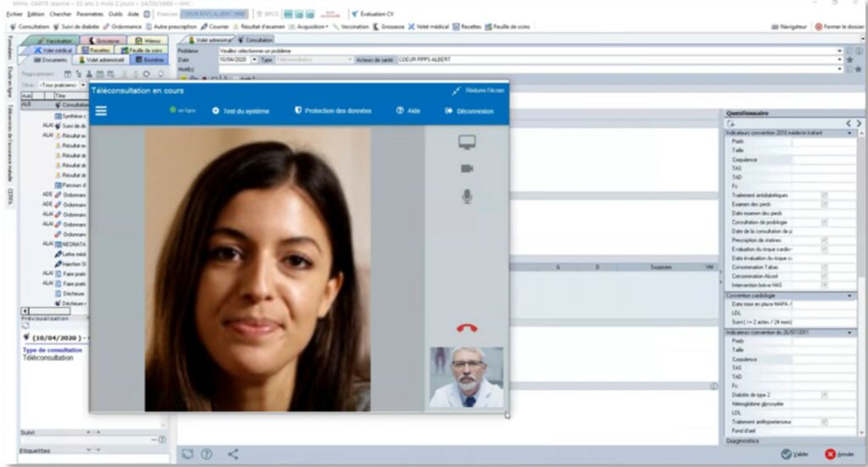Open the Outils menu

pos(115,14)
